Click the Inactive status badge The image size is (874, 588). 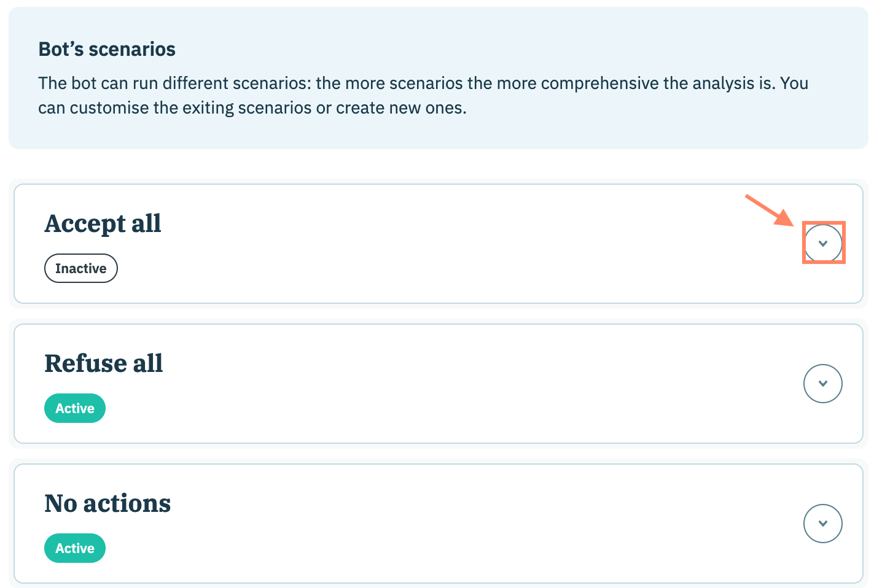pos(80,268)
